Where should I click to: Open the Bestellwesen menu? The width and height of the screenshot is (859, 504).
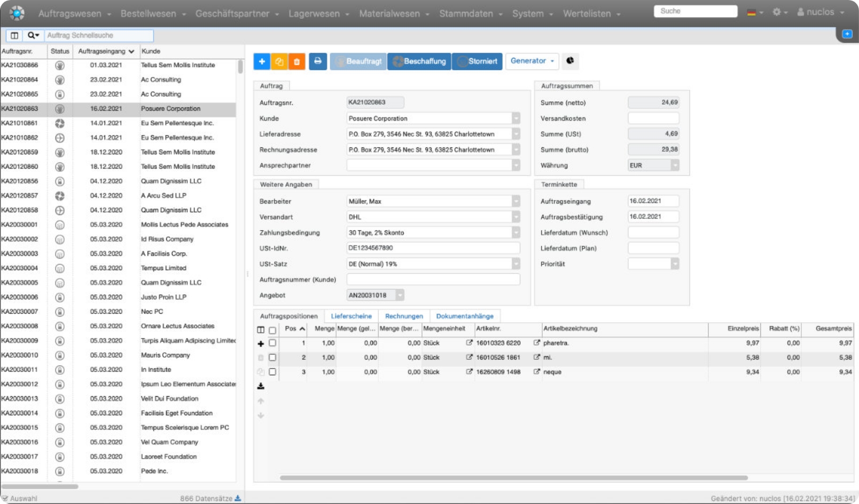153,13
